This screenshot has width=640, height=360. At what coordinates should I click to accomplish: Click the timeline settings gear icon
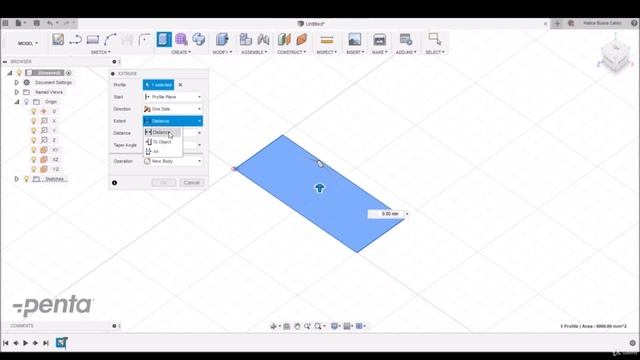633,343
